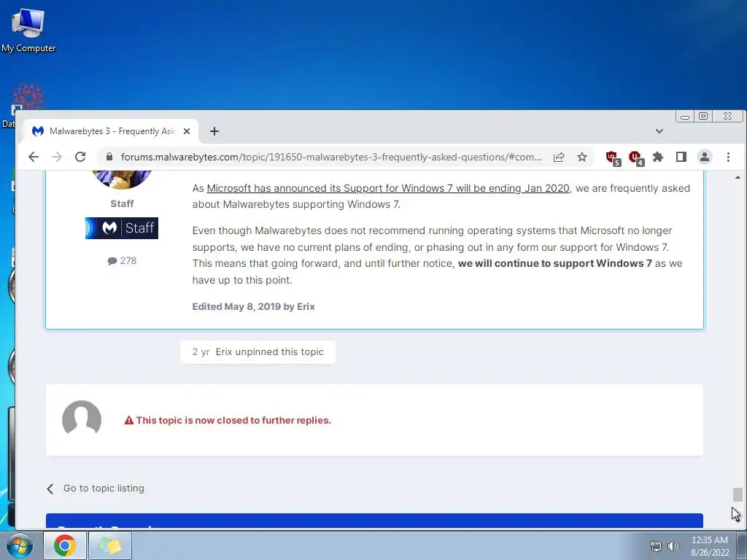
Task: Restore down the Chrome window
Action: 703,116
